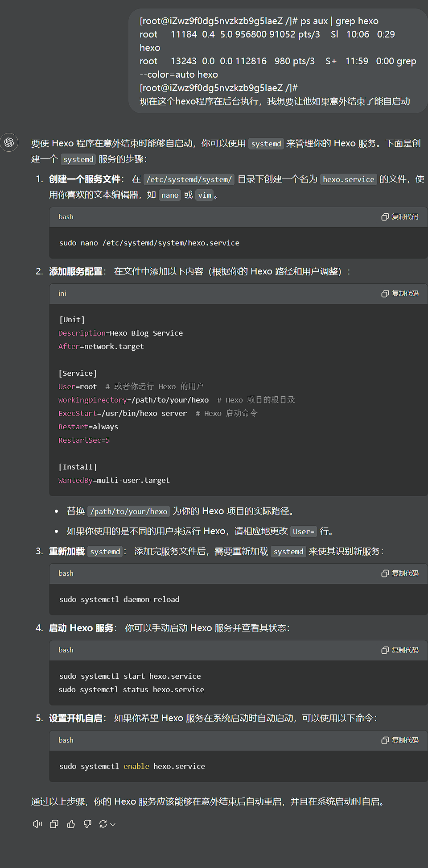
Task: Click the 'sudo systemctl start hexo.service' command
Action: (x=130, y=676)
